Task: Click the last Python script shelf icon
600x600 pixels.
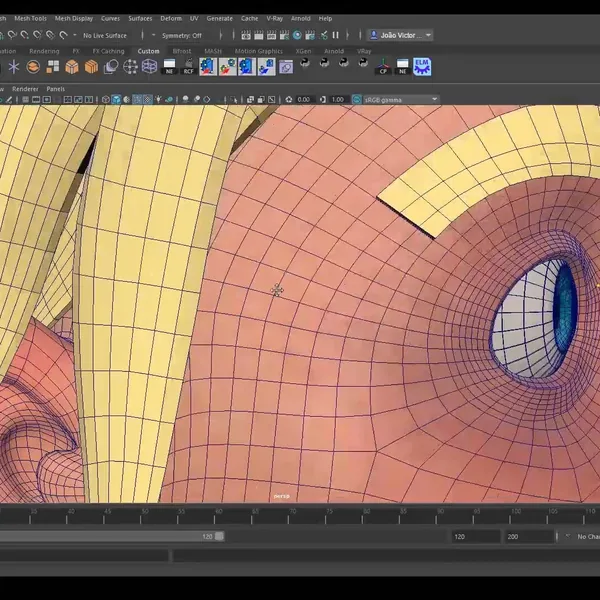Action: [x=363, y=62]
